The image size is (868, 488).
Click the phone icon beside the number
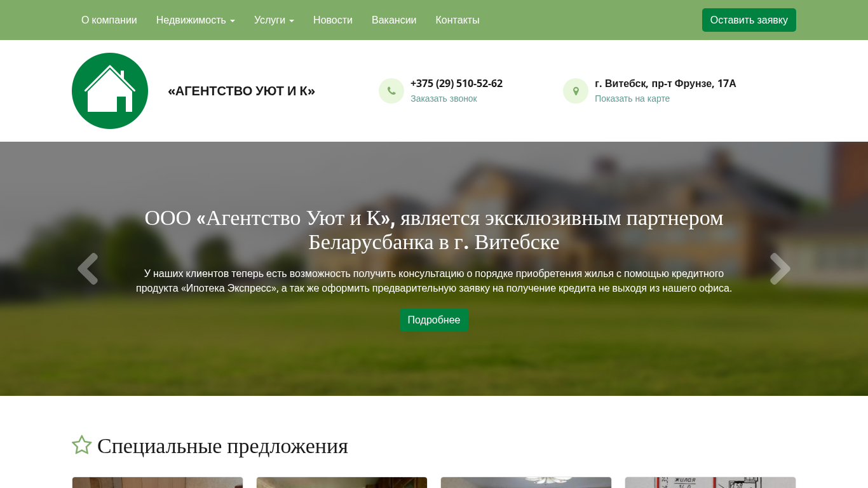[x=391, y=91]
